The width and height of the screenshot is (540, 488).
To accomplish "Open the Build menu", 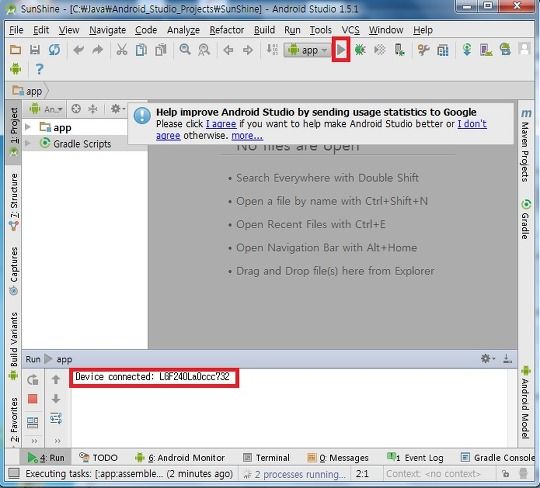I will point(264,30).
